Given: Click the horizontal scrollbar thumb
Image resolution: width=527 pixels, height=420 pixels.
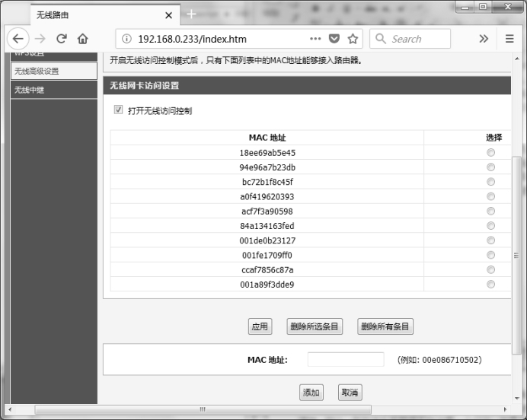Looking at the screenshot, I should click(203, 409).
